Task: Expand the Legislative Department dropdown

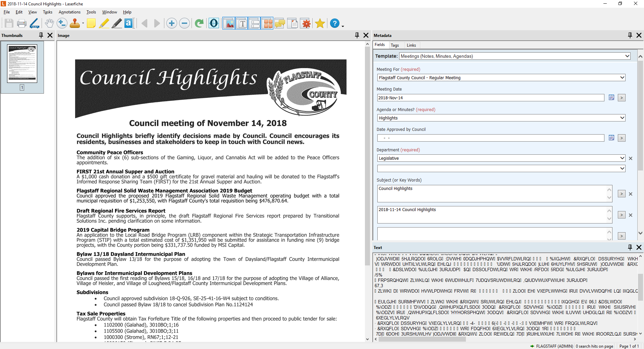Action: 622,158
